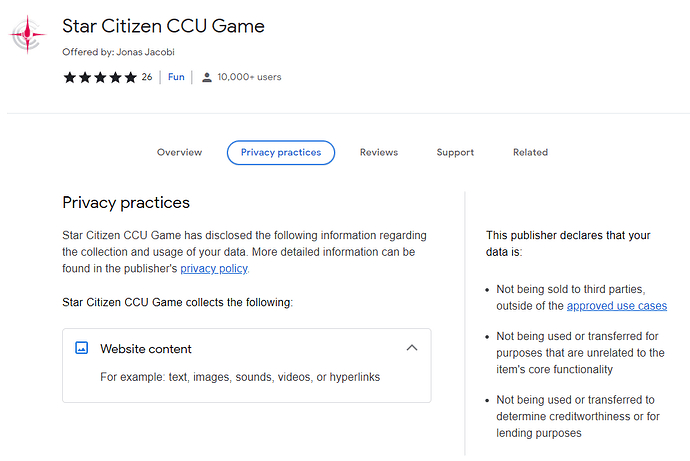This screenshot has height=461, width=690.
Task: Open the Support tab
Action: (x=455, y=152)
